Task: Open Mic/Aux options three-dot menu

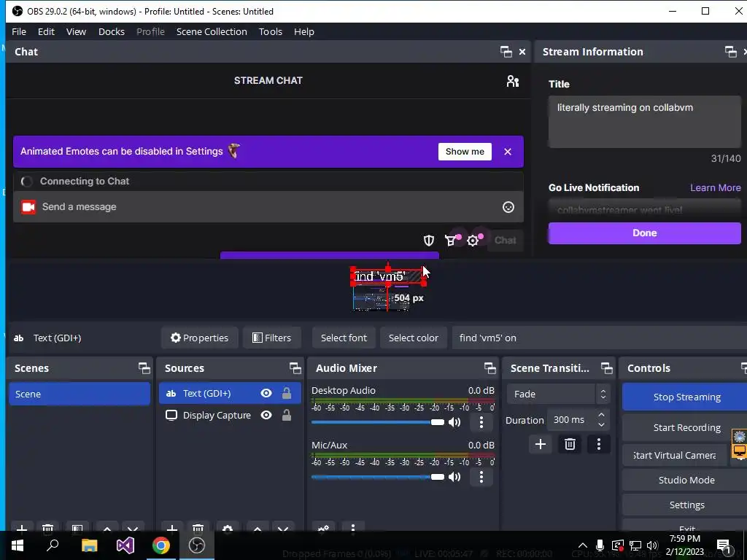Action: click(481, 477)
